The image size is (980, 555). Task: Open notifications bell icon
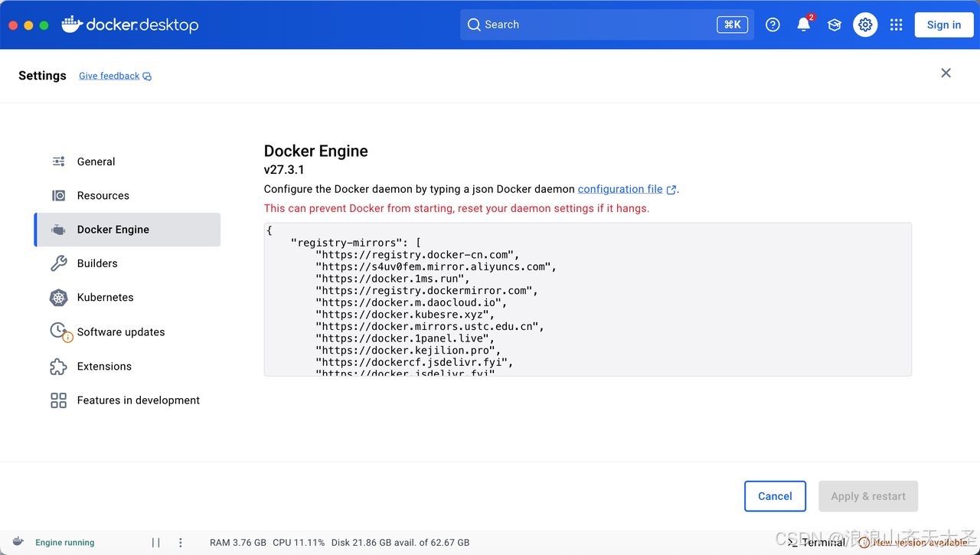point(804,24)
